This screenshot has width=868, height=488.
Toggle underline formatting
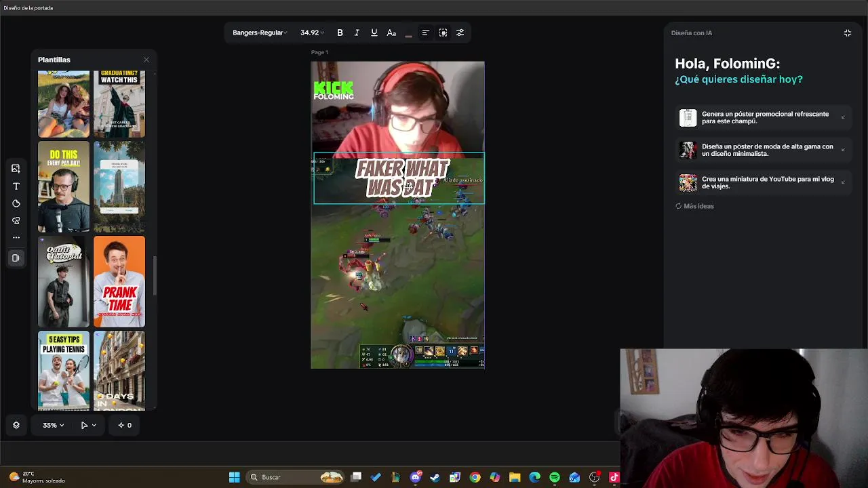coord(374,33)
